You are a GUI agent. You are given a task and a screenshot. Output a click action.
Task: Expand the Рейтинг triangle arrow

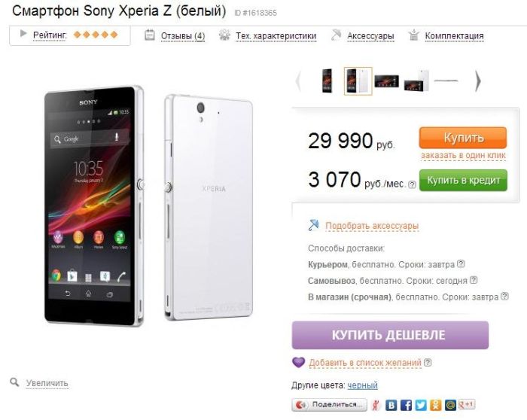click(23, 34)
